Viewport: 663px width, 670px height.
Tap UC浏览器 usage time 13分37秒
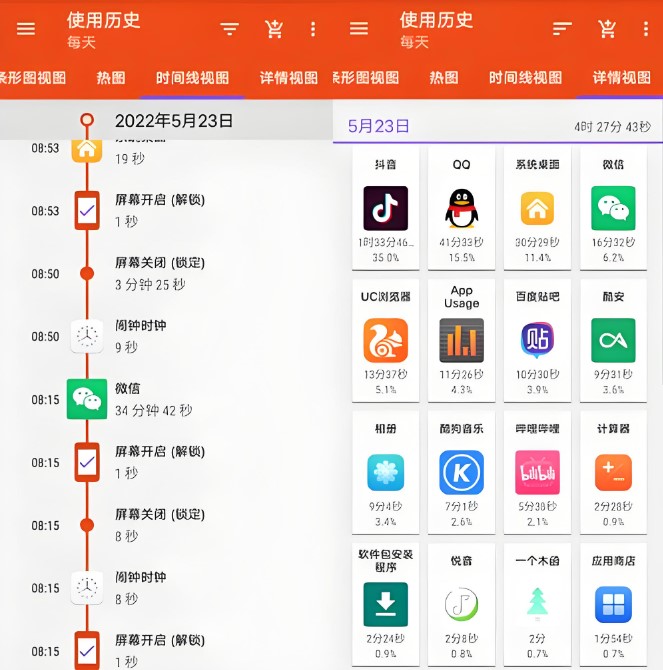point(385,374)
